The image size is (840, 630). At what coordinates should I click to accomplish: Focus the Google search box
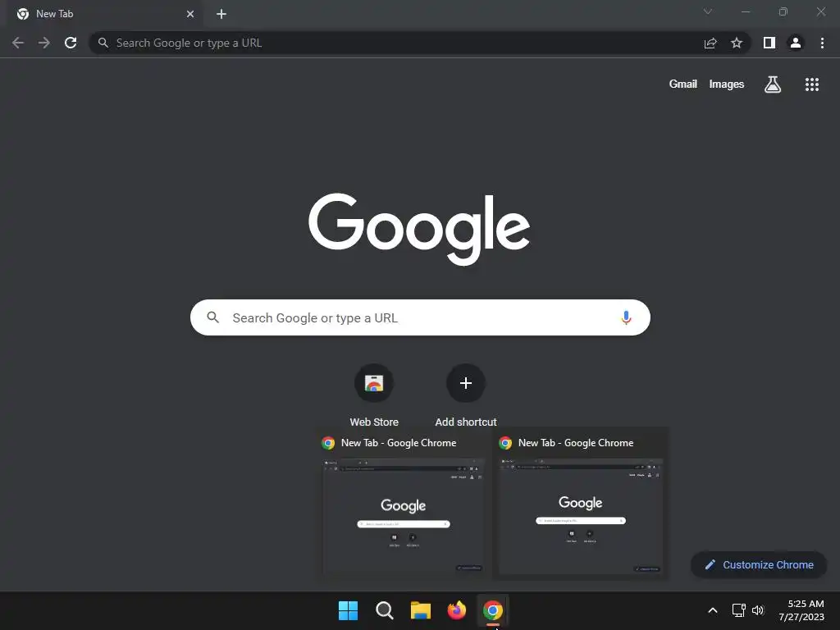pyautogui.click(x=420, y=317)
